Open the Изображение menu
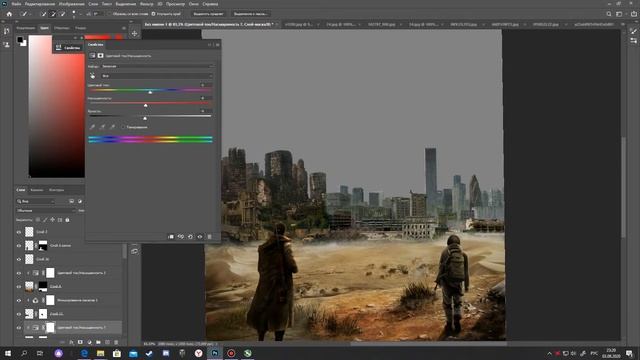 71,4
